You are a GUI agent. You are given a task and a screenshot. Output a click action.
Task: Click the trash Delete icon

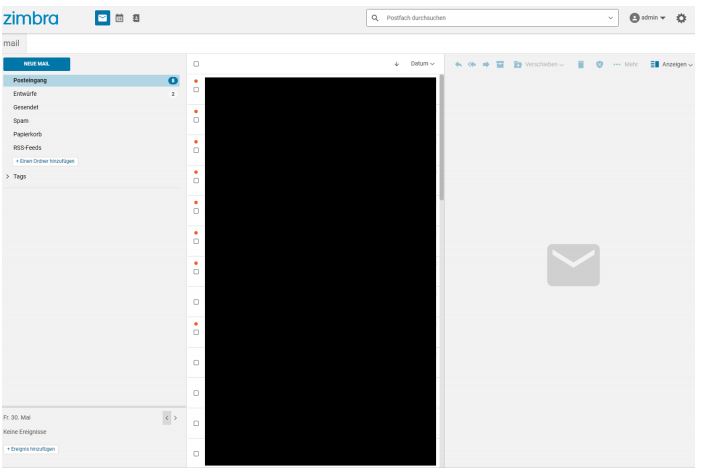tap(581, 64)
